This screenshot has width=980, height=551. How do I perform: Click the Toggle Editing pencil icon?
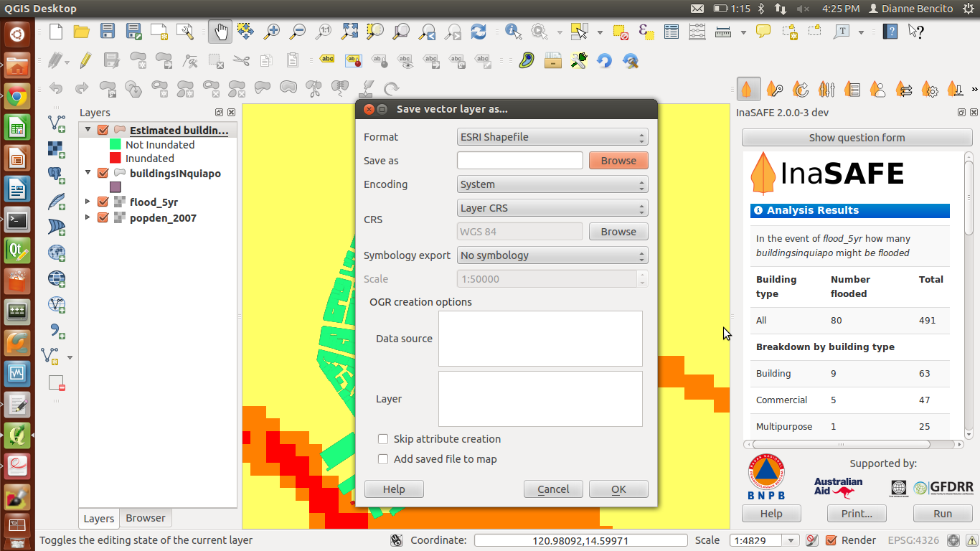click(85, 61)
